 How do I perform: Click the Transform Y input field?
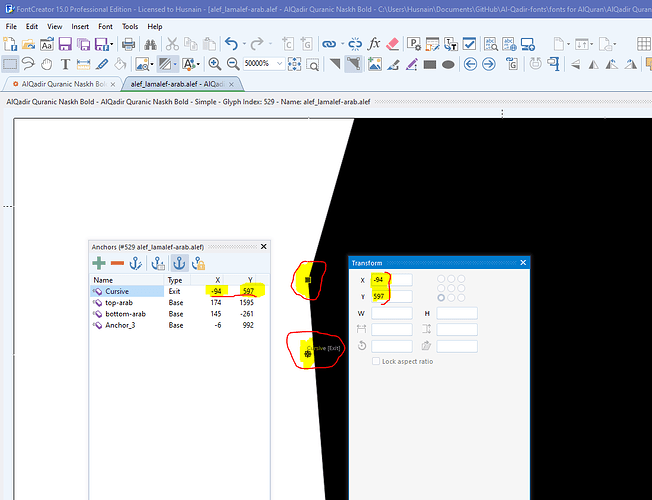pos(392,297)
